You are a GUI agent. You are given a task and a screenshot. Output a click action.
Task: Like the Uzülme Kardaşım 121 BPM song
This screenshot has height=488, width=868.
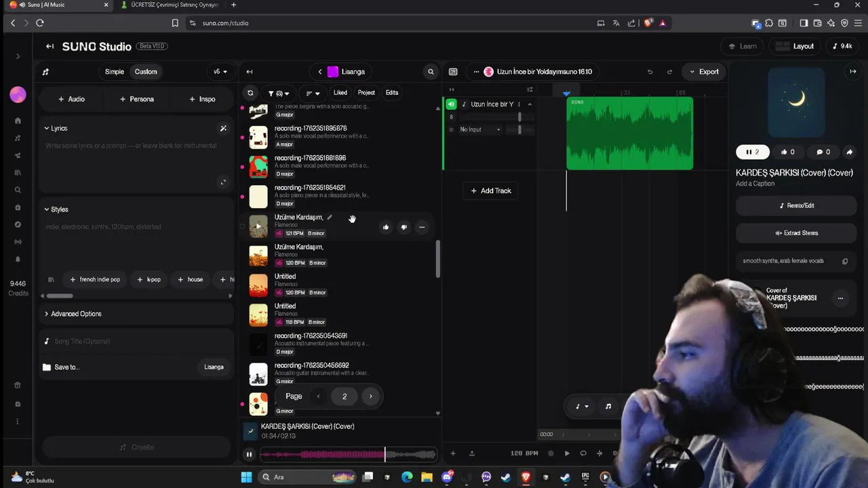click(386, 227)
